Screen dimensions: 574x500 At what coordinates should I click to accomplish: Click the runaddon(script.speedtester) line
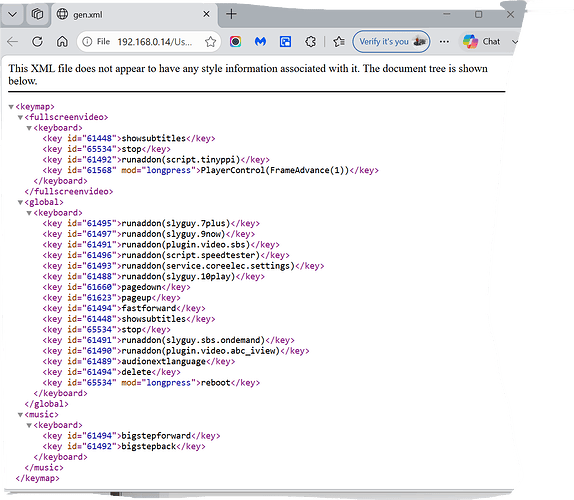click(166, 255)
